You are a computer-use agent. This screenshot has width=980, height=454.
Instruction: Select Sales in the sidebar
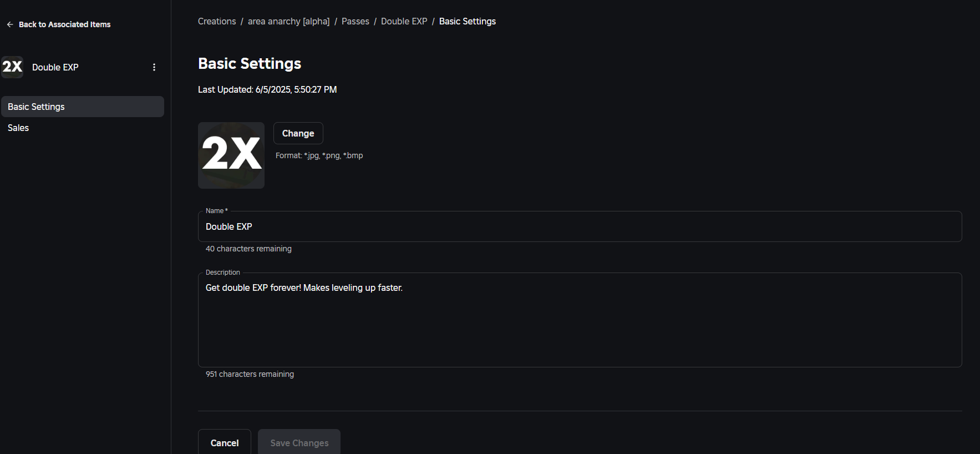[18, 127]
